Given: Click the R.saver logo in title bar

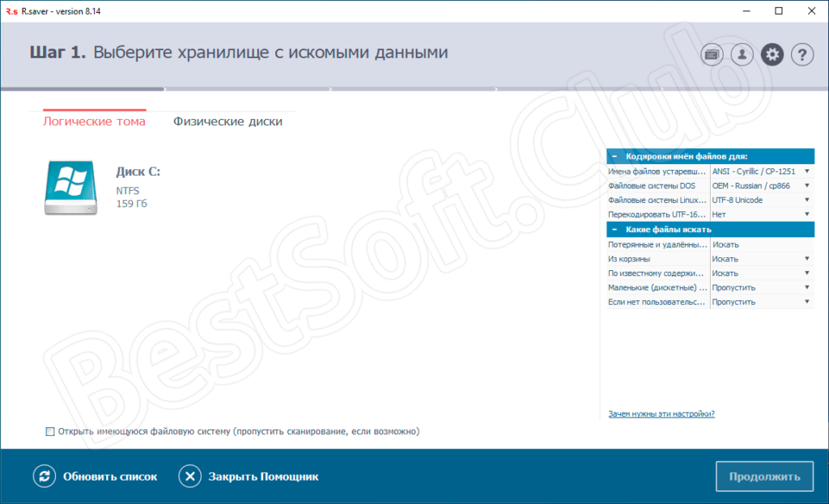Looking at the screenshot, I should pos(10,11).
